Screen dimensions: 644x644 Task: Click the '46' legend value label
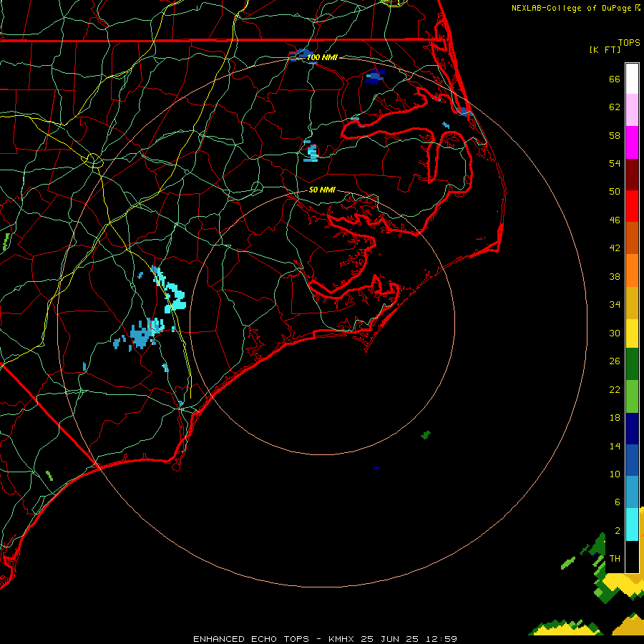pyautogui.click(x=615, y=220)
